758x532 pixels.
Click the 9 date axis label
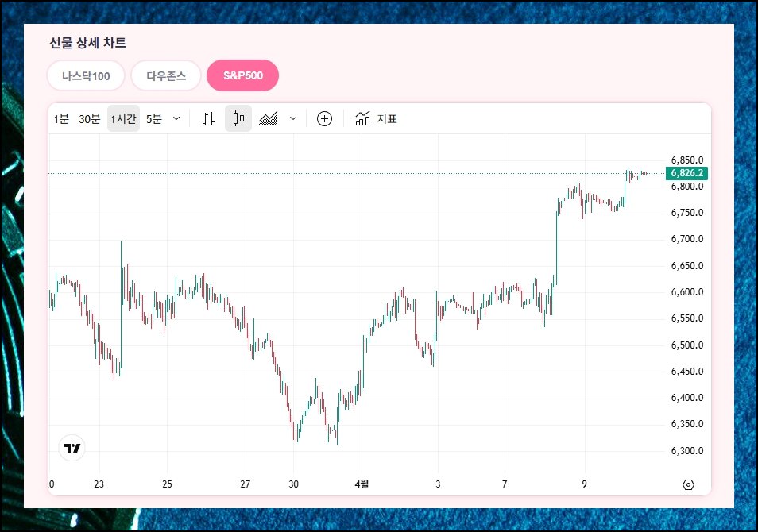click(585, 484)
